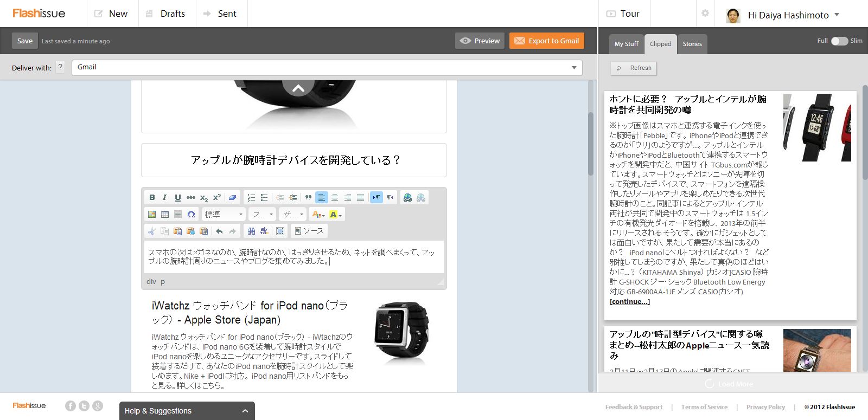Apply subscript formatting
The width and height of the screenshot is (868, 420).
pyautogui.click(x=204, y=197)
